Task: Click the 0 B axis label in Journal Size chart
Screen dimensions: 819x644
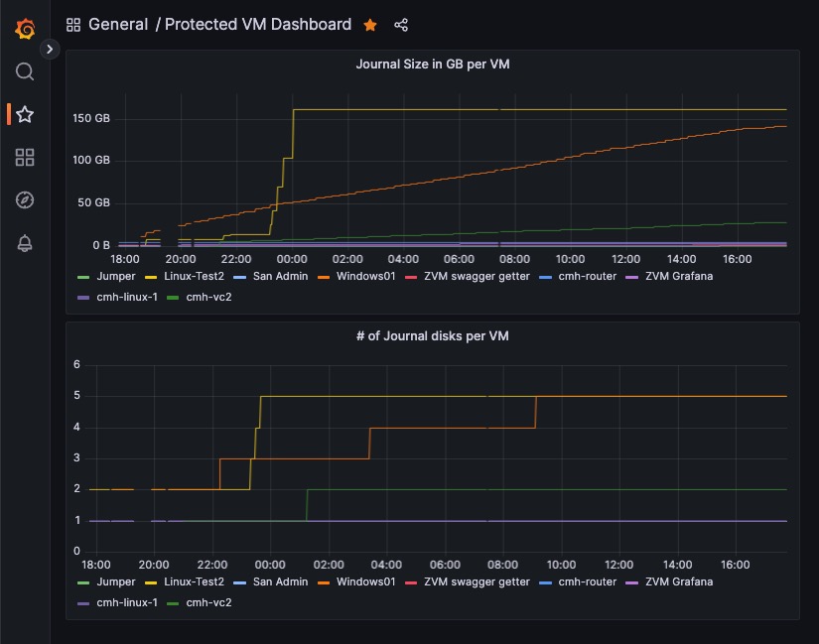Action: pos(101,245)
